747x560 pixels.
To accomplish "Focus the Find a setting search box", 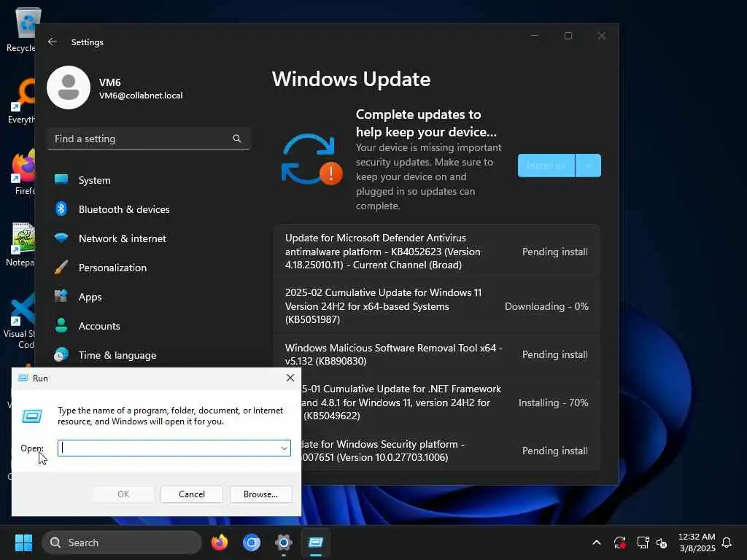I will pyautogui.click(x=149, y=139).
